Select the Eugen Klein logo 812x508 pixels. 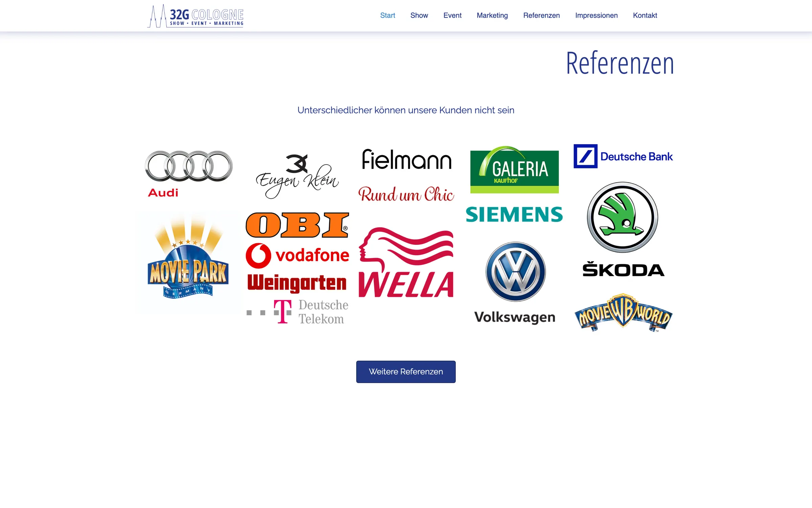point(297,176)
